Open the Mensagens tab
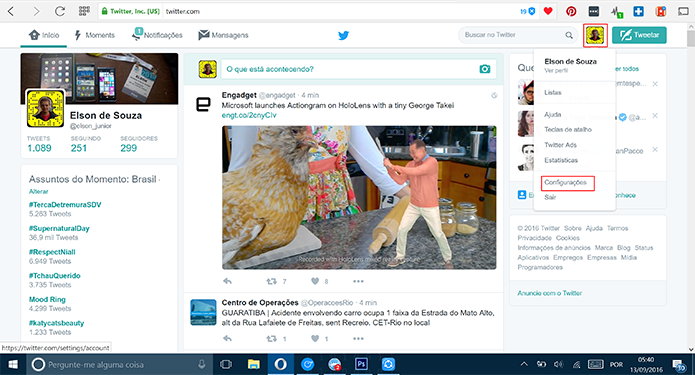 [x=223, y=35]
